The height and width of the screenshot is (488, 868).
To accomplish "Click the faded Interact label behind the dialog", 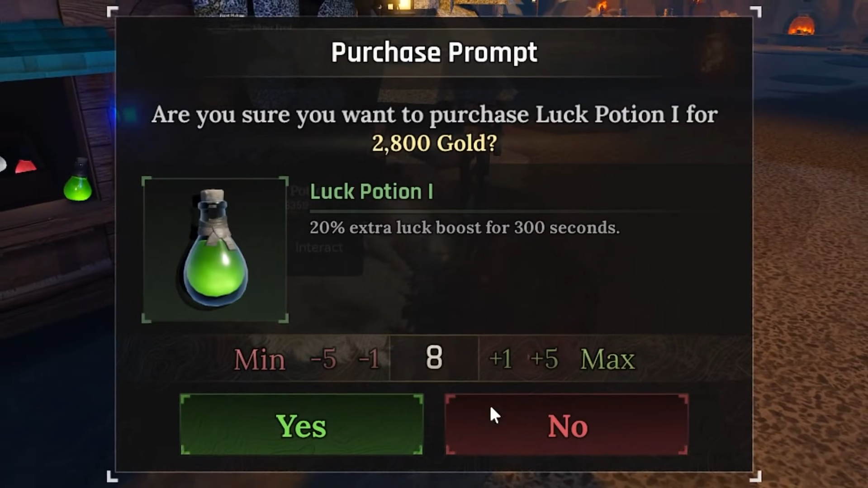I will click(319, 247).
